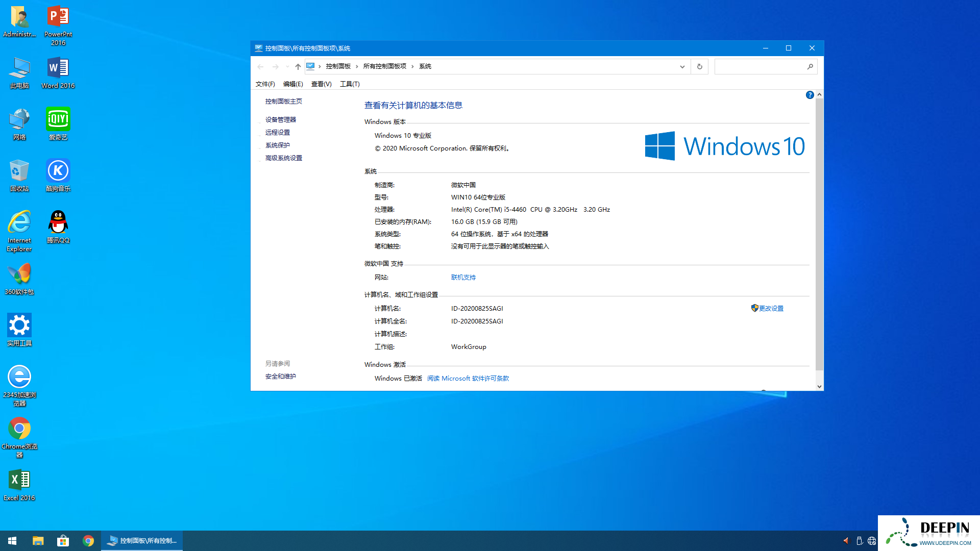
Task: Open the 文件(F) menu
Action: [x=265, y=84]
